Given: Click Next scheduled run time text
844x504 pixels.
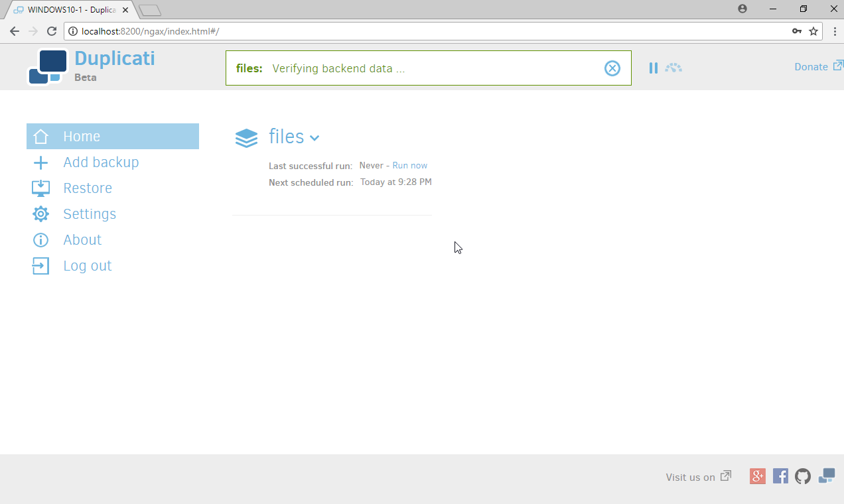Looking at the screenshot, I should tap(396, 182).
